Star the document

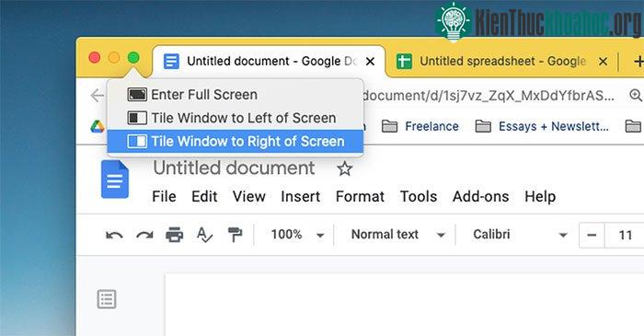(344, 168)
